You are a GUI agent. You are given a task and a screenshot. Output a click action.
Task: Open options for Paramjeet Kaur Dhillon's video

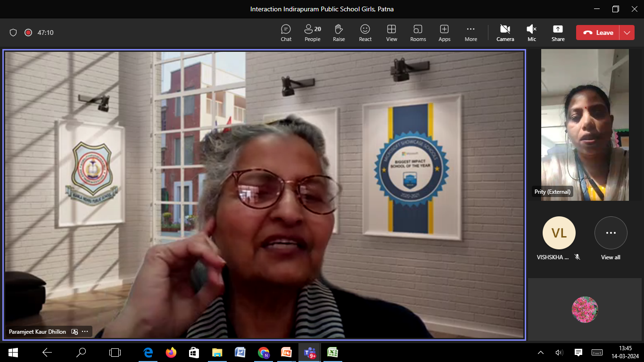[x=85, y=332]
